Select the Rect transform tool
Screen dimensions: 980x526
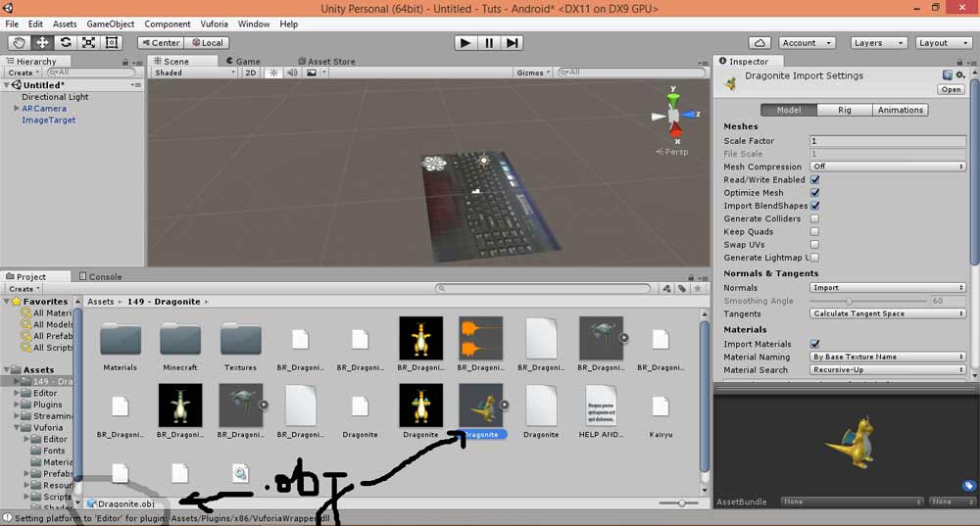(x=112, y=42)
